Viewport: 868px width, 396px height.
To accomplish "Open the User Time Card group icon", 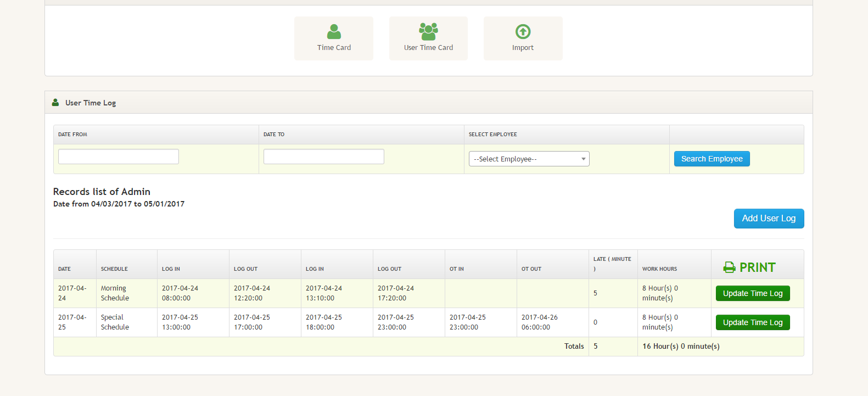I will coord(428,31).
